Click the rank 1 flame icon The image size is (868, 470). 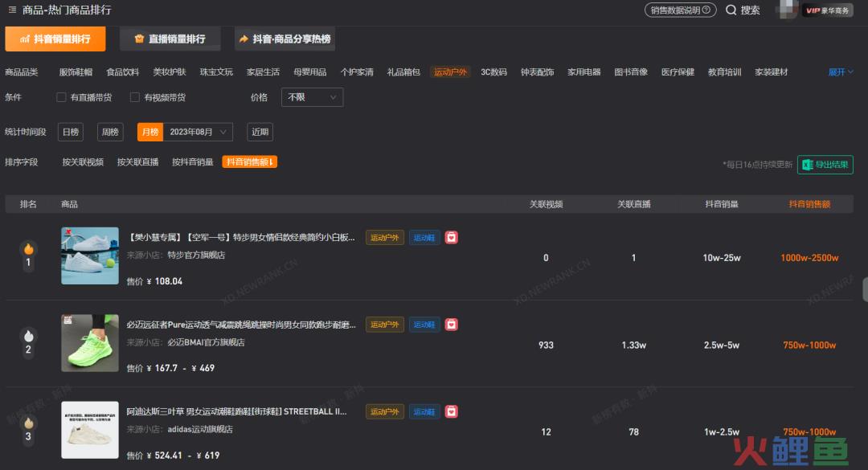[28, 248]
